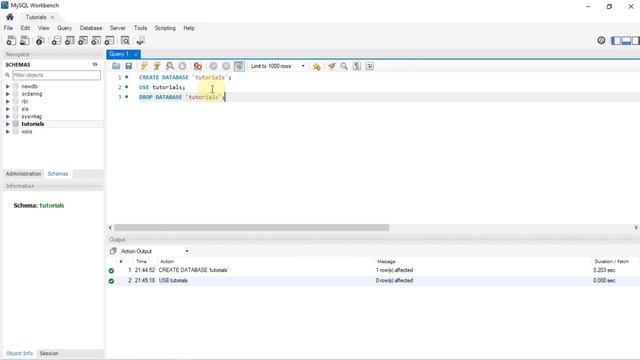
Task: Select the 'CREATE DATABASE' output row
Action: click(373, 270)
